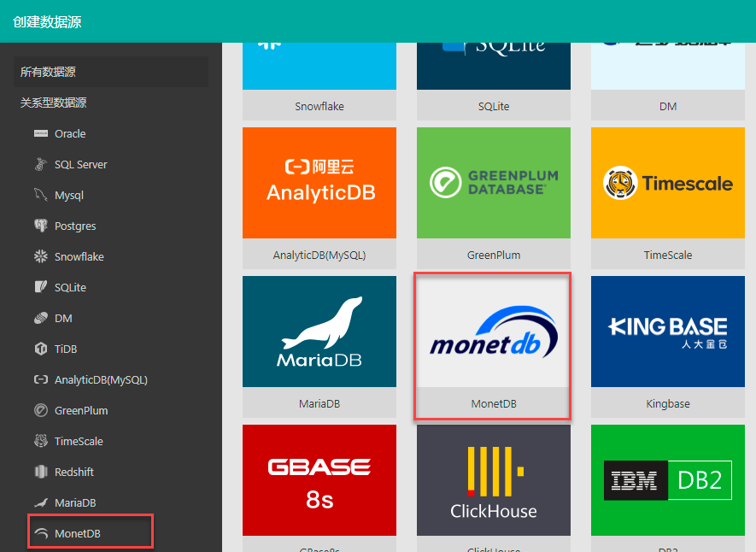The height and width of the screenshot is (552, 756).
Task: Click the Snowflake icon in sidebar list
Action: [40, 257]
